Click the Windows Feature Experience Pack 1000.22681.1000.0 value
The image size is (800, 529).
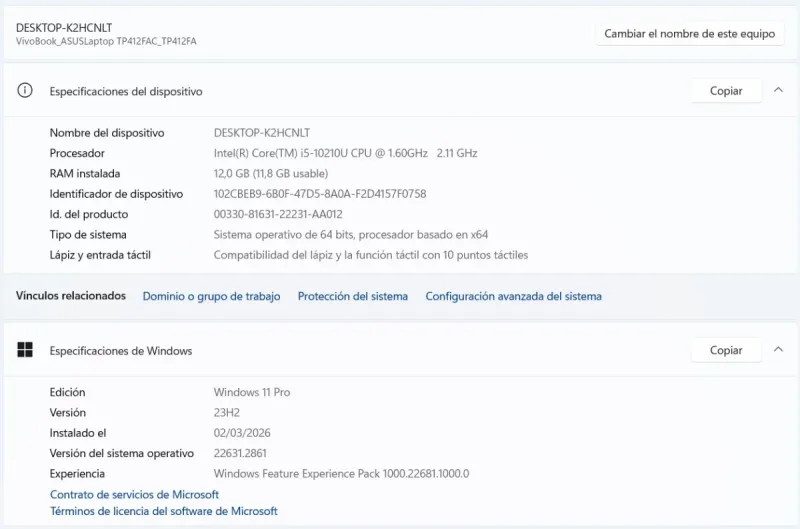[341, 474]
